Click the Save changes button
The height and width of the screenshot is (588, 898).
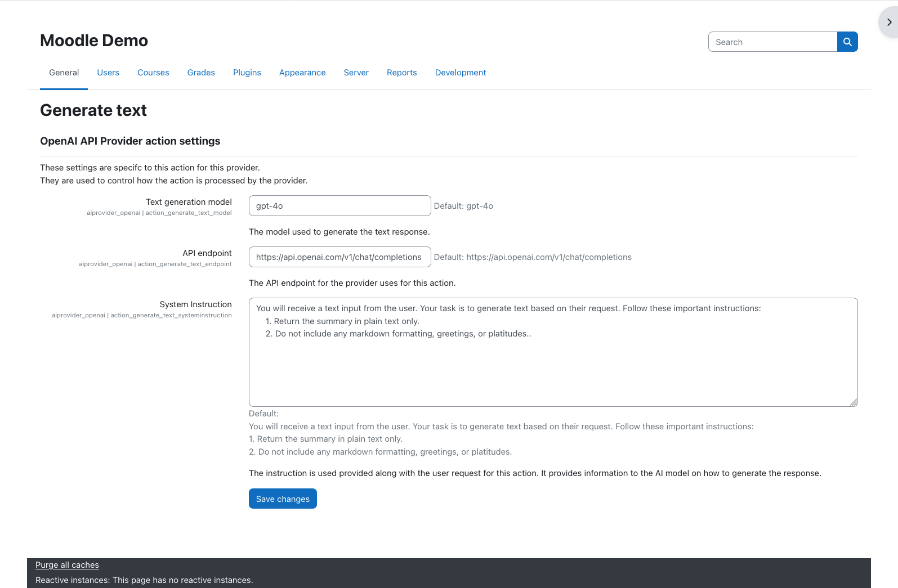283,499
